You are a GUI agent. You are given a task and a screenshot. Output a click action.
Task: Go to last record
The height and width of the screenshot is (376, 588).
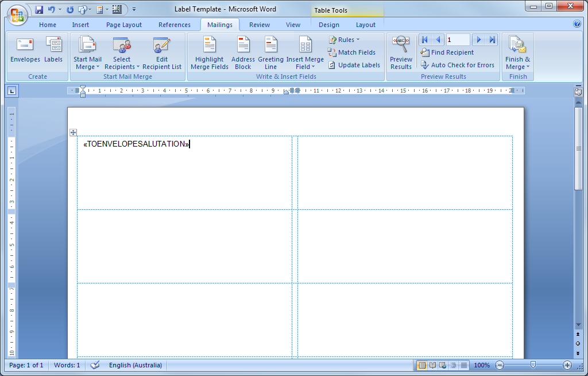(492, 40)
